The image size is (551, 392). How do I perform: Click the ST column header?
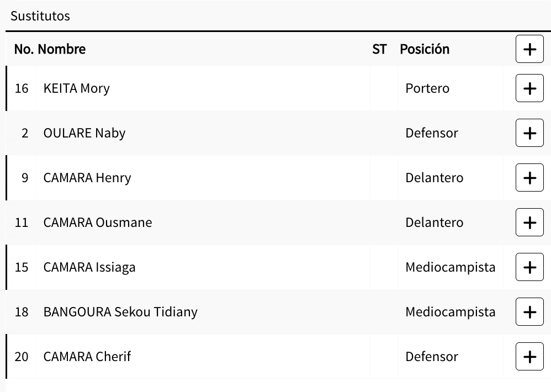pyautogui.click(x=379, y=49)
